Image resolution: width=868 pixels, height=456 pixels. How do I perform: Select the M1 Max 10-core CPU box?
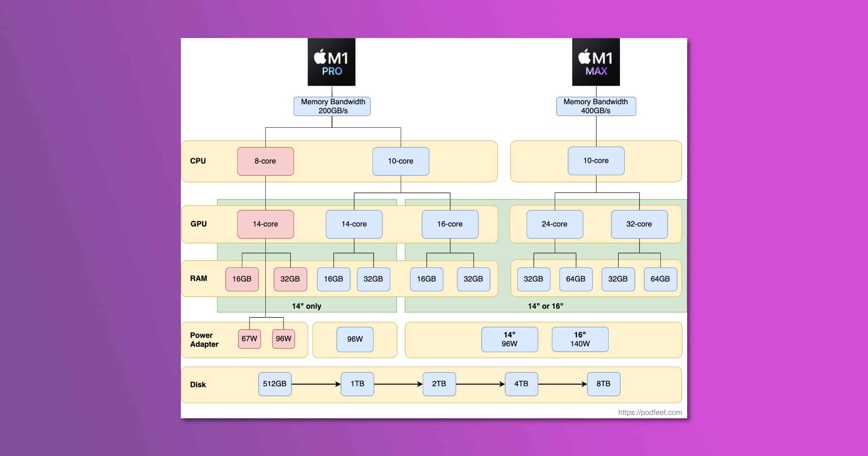coord(596,161)
